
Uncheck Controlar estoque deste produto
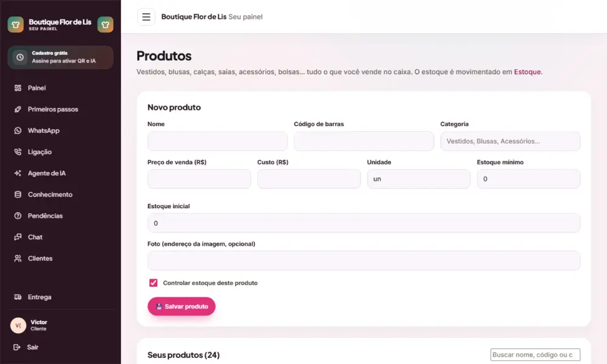pyautogui.click(x=154, y=283)
